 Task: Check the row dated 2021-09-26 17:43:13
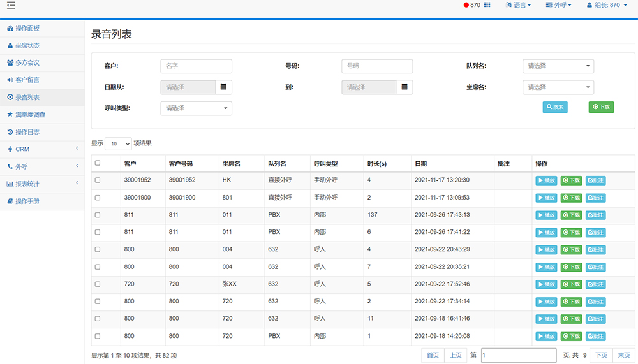tap(97, 215)
